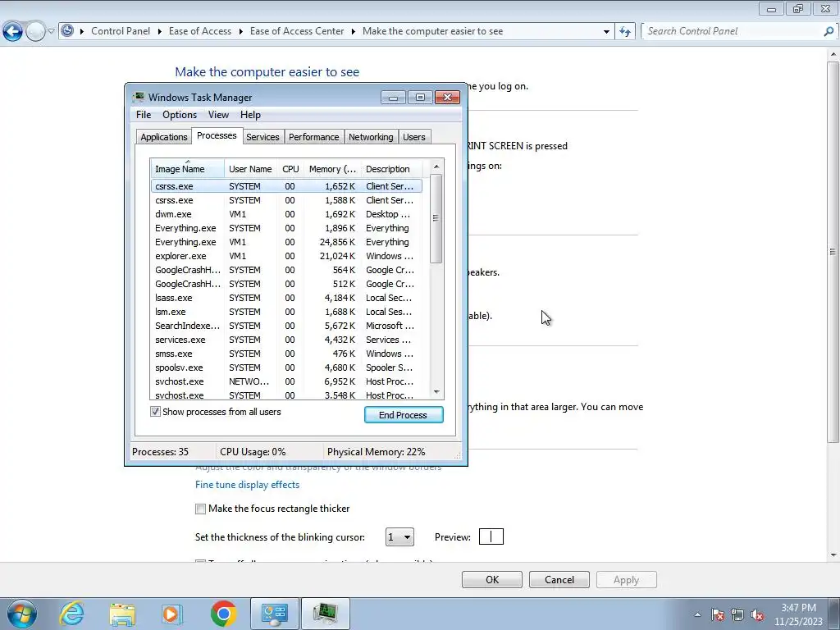Open Windows Media Player from taskbar
The height and width of the screenshot is (630, 840).
tap(171, 614)
